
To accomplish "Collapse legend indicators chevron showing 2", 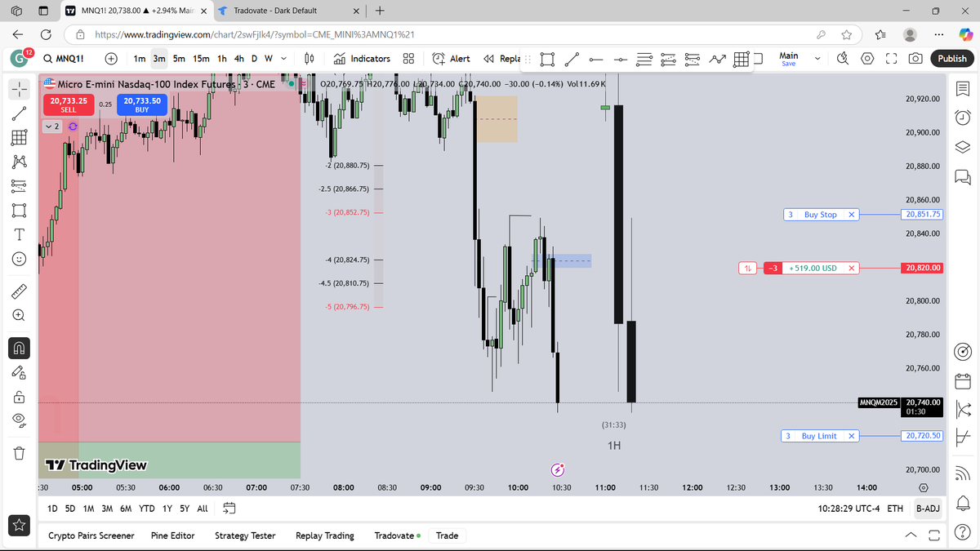I will click(52, 127).
